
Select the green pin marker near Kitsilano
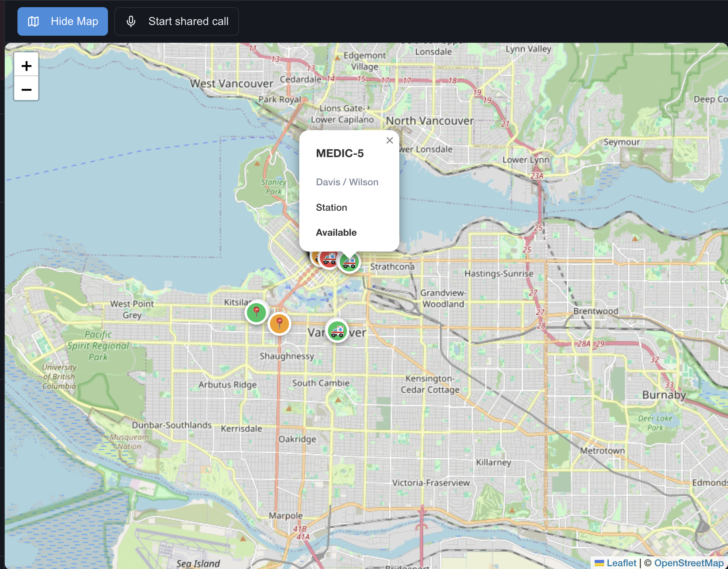[256, 312]
